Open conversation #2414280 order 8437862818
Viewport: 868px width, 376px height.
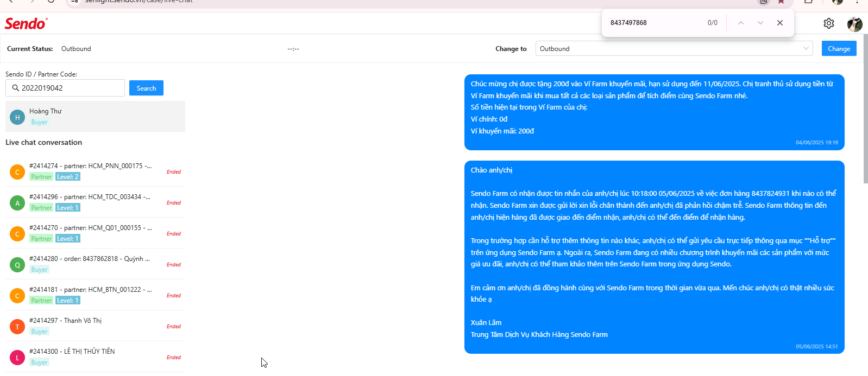point(95,264)
